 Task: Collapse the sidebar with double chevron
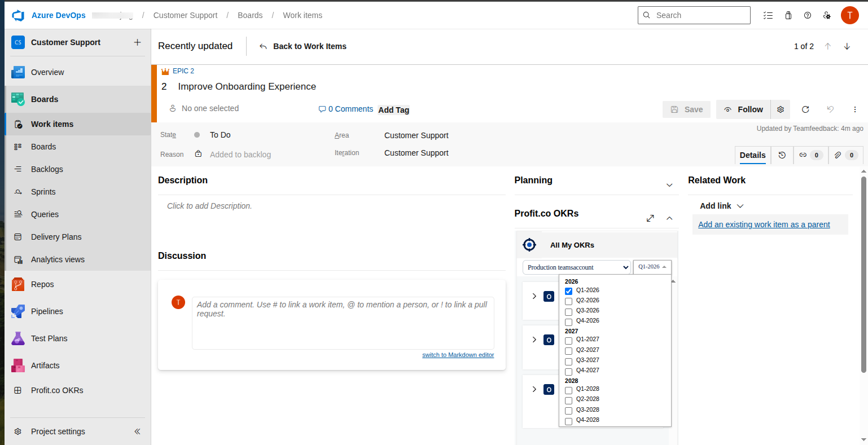click(x=137, y=431)
